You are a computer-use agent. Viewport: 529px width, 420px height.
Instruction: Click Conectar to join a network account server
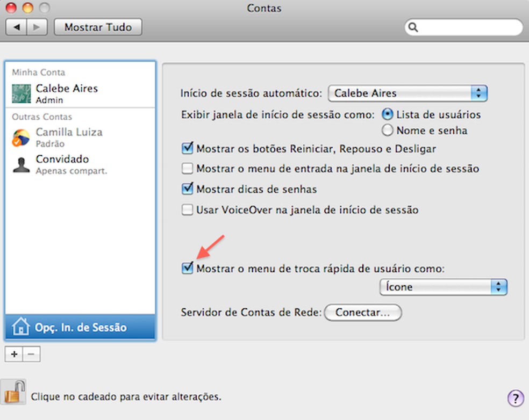coord(362,313)
